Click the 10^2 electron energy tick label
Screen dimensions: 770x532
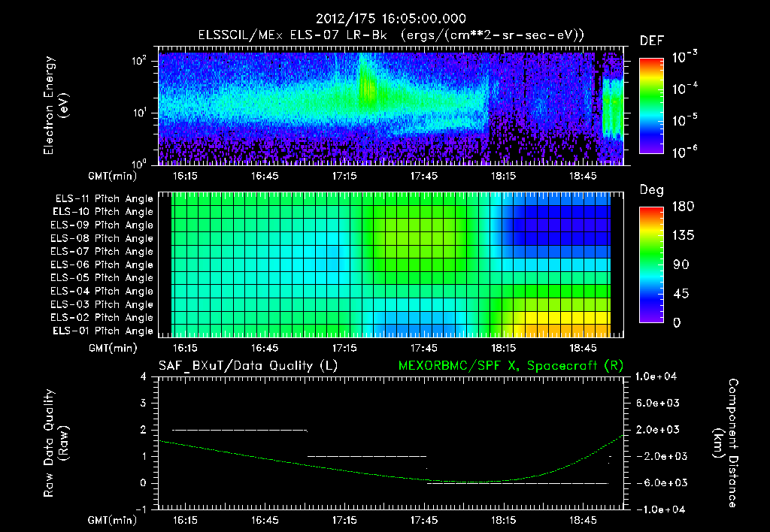(x=140, y=61)
